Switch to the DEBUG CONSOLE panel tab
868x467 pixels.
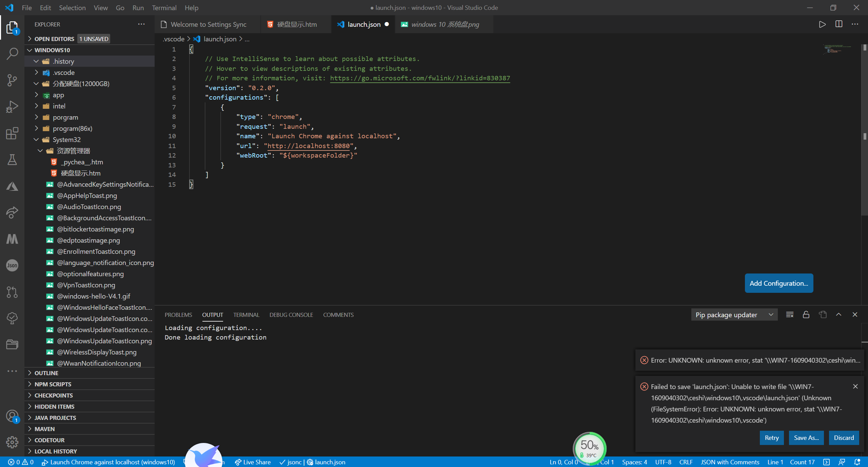(x=291, y=315)
